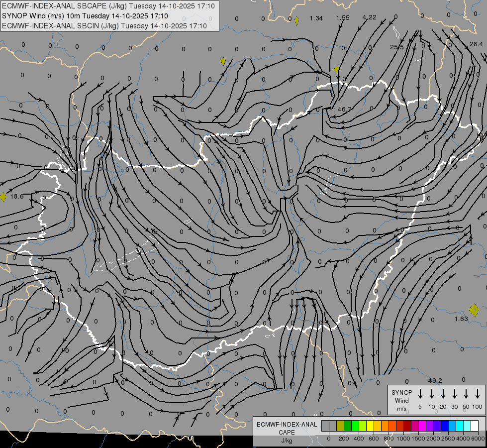This screenshot has height=448, width=487.
Task: Select the 10 m/s wind arrow in legend
Action: click(x=431, y=394)
